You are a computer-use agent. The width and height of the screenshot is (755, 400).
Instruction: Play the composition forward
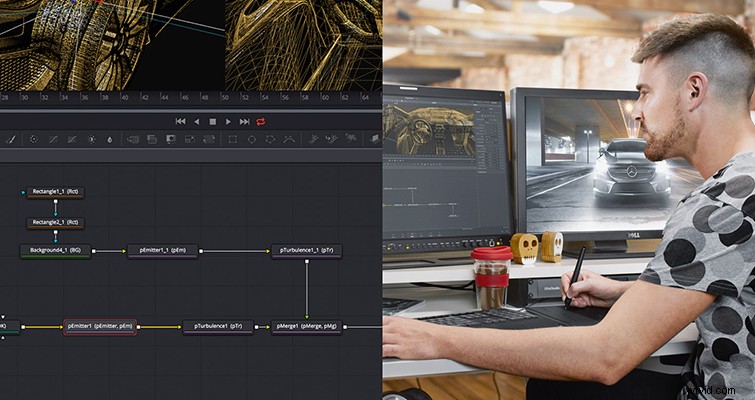(228, 122)
